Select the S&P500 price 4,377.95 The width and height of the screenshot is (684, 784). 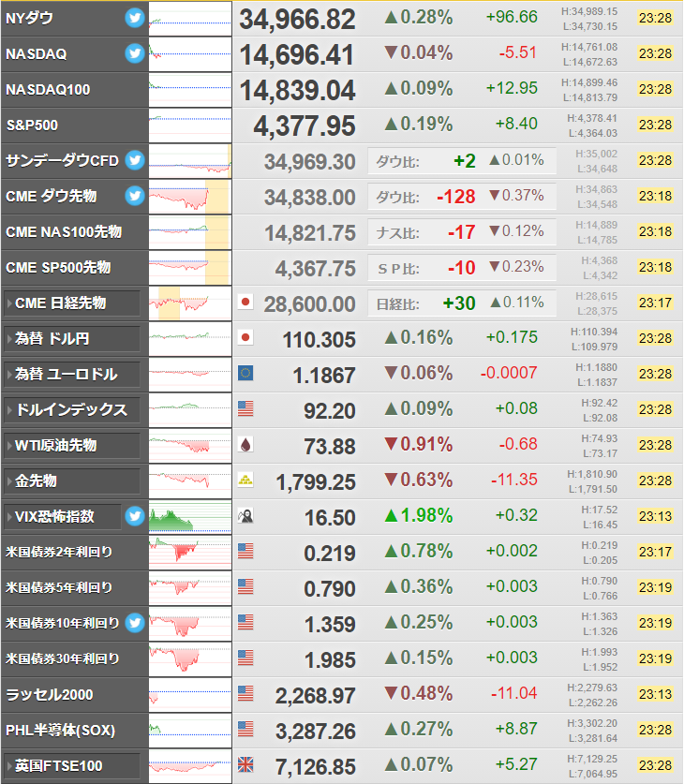305,126
